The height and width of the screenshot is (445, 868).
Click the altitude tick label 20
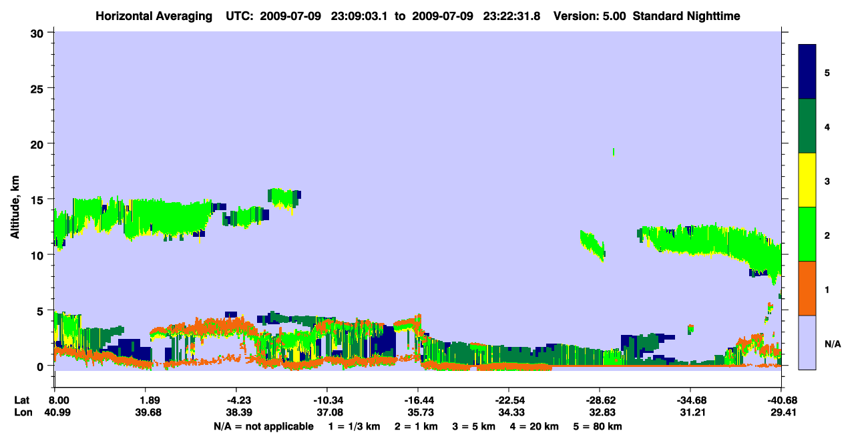click(x=38, y=143)
